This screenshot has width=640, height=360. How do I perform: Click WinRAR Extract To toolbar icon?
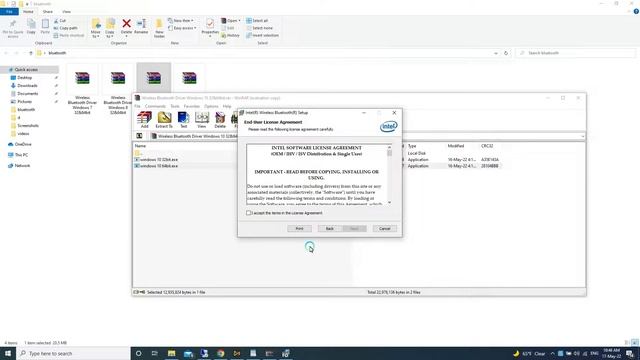[164, 120]
